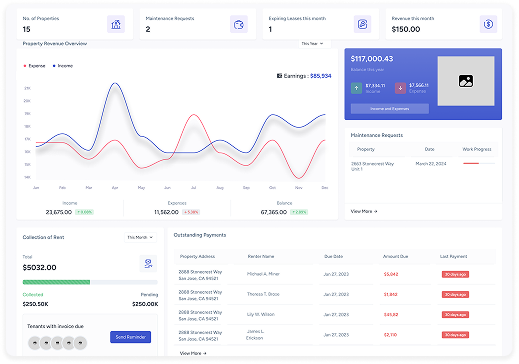Viewport: 519px width, 364px height.
Task: Click the green income up-arrow icon
Action: point(356,88)
